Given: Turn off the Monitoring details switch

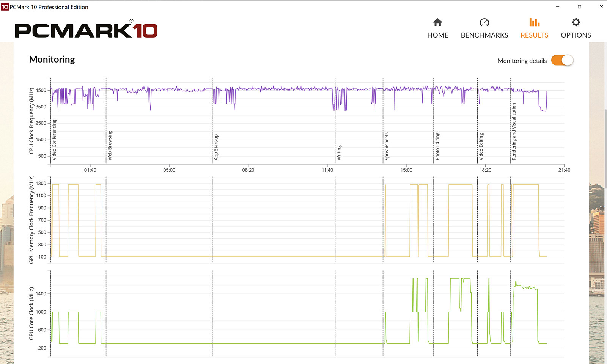Looking at the screenshot, I should (x=562, y=60).
